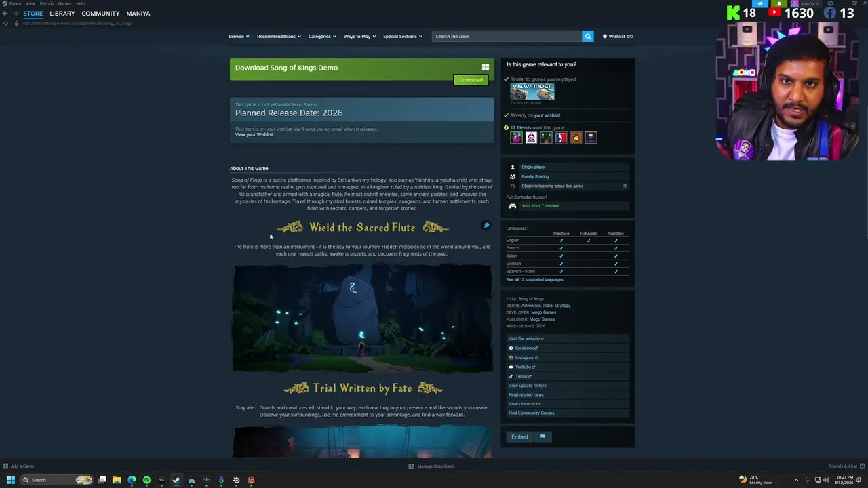
Task: Click the green Download demo button
Action: [471, 80]
